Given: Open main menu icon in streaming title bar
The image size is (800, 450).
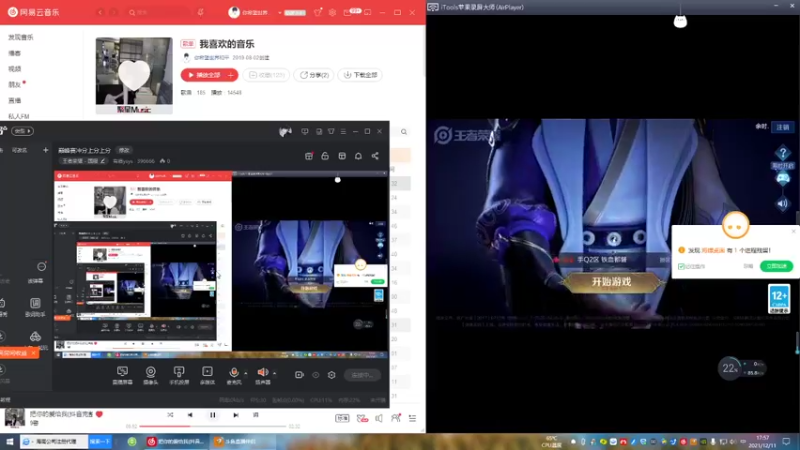Looking at the screenshot, I should pyautogui.click(x=343, y=132).
